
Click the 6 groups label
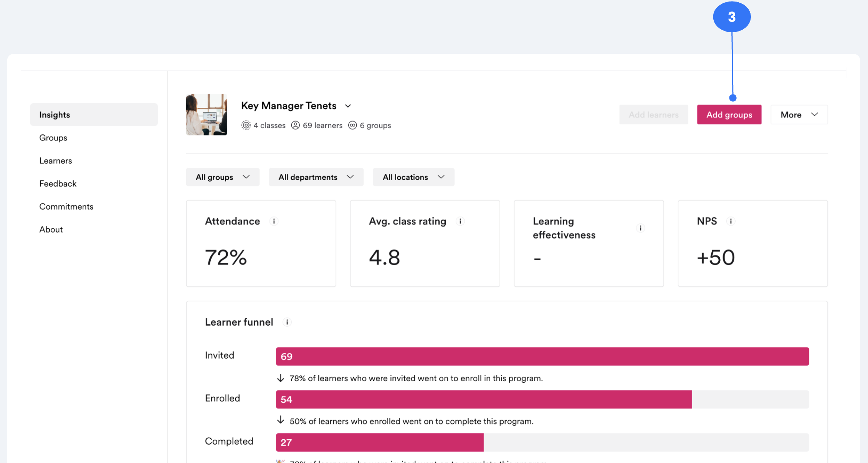[375, 126]
